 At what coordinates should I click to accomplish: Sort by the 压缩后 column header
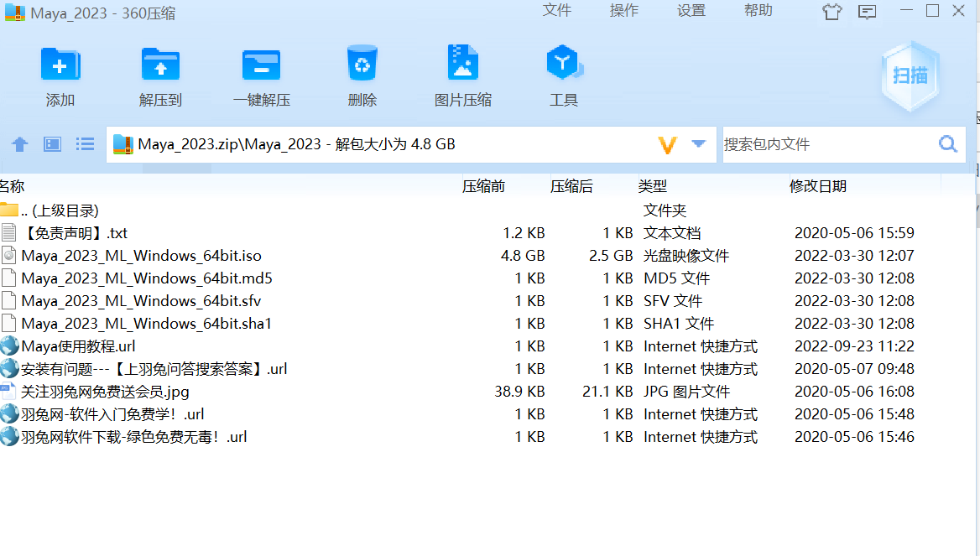point(571,186)
